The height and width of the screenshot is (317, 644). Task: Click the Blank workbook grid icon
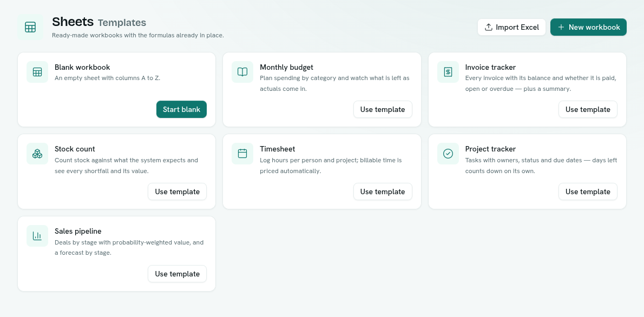click(37, 72)
